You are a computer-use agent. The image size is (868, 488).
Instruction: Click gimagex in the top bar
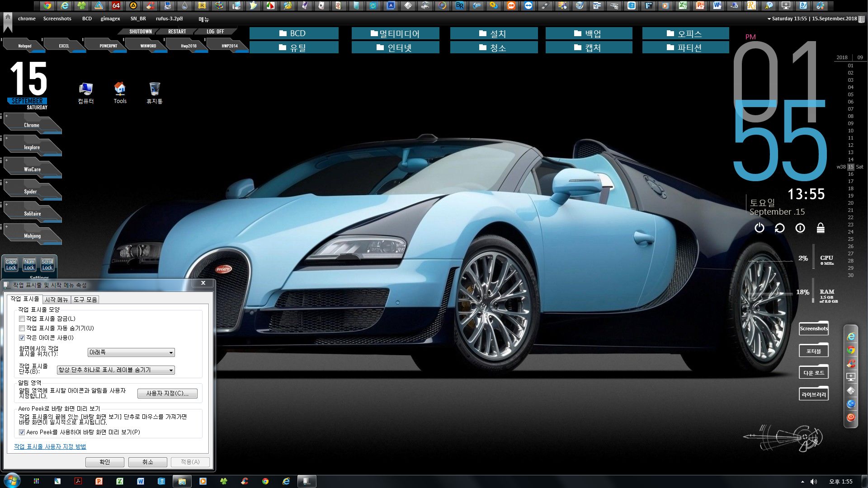coord(110,19)
